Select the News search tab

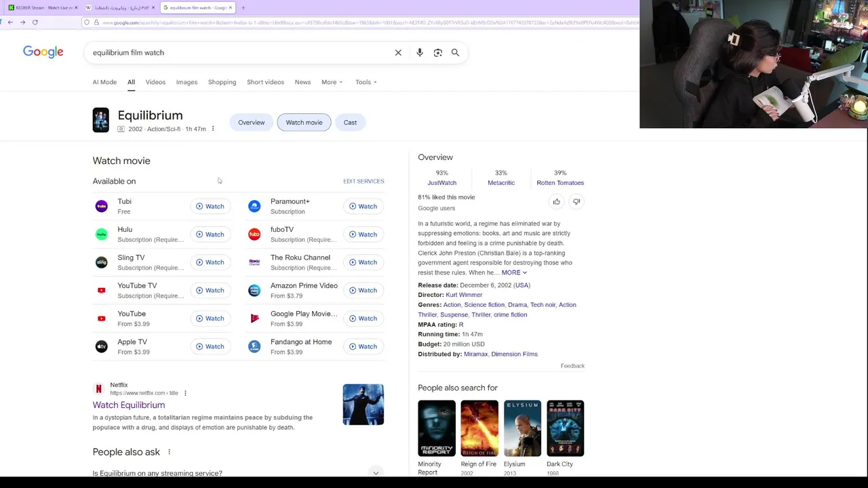302,82
